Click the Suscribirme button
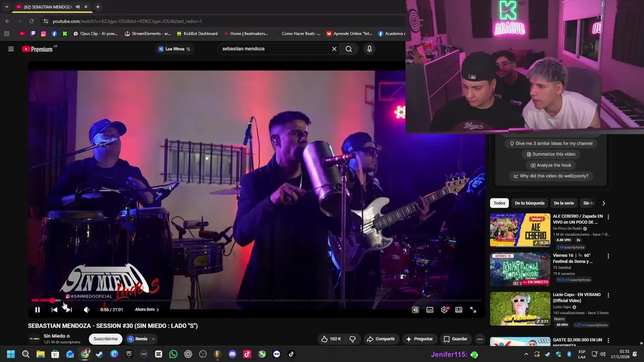Image resolution: width=644 pixels, height=362 pixels. (106, 339)
